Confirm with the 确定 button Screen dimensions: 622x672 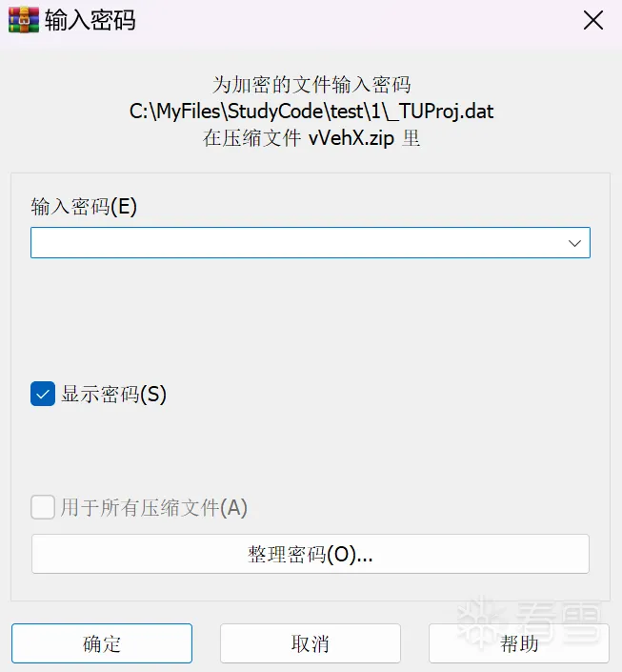click(x=102, y=643)
